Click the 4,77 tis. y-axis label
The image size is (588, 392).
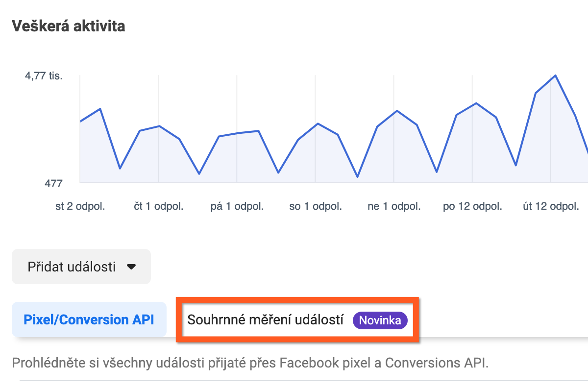pos(44,76)
